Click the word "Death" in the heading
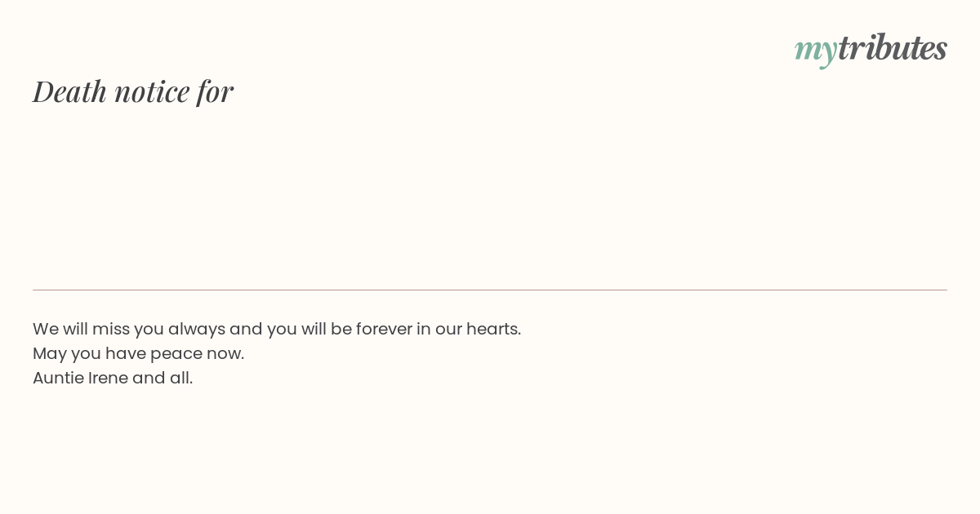 70,91
